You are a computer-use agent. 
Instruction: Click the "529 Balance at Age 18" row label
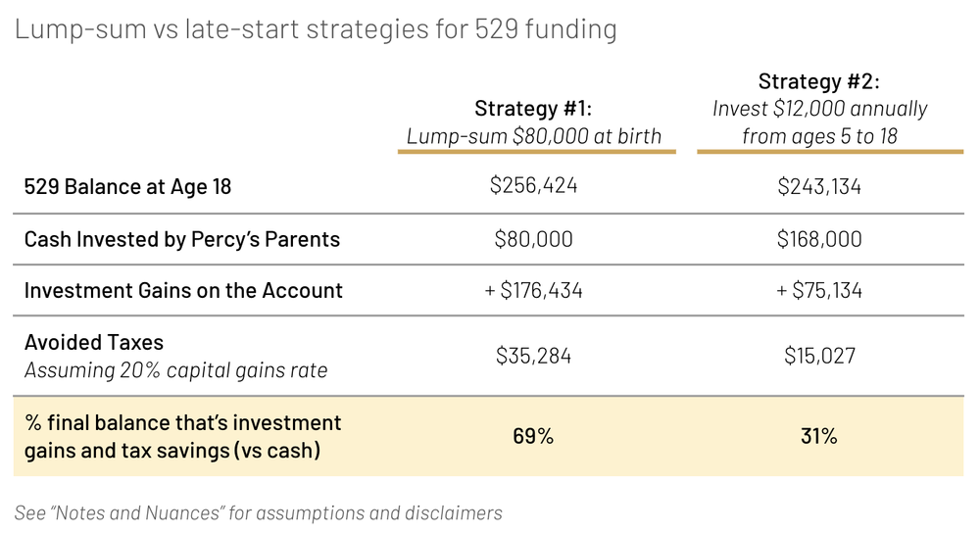pyautogui.click(x=127, y=186)
